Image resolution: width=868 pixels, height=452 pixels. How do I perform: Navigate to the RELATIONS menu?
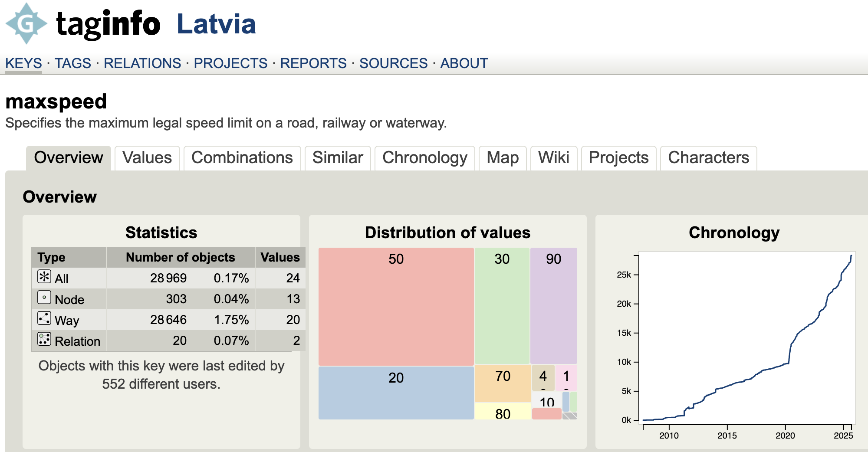pos(142,63)
